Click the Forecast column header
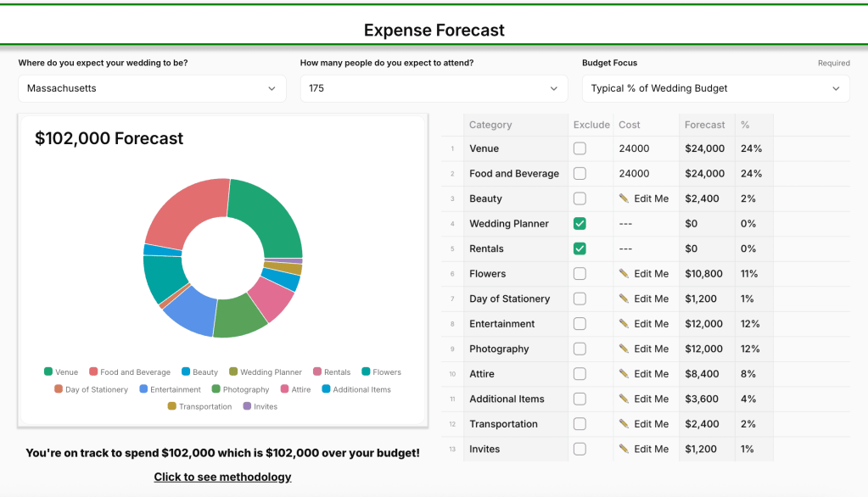This screenshot has height=497, width=868. 705,125
